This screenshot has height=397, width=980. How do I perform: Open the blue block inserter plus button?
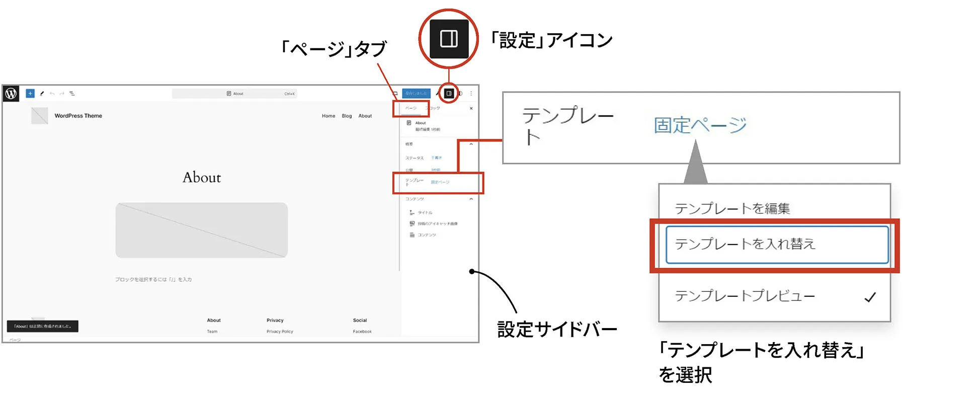pos(30,94)
